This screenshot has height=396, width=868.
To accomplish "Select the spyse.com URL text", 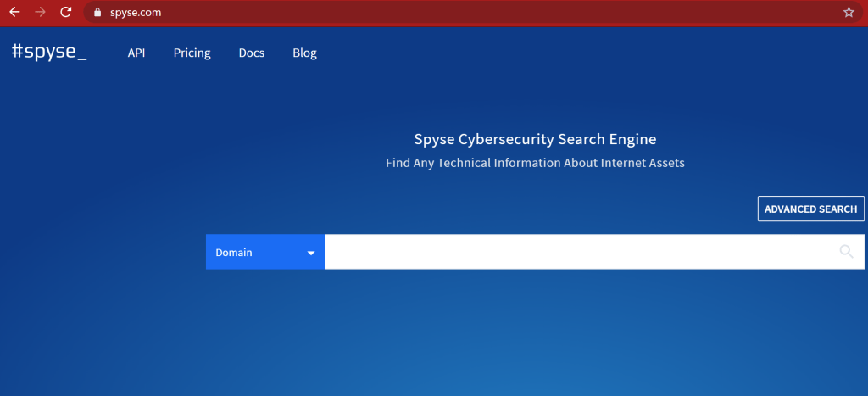I will 136,13.
